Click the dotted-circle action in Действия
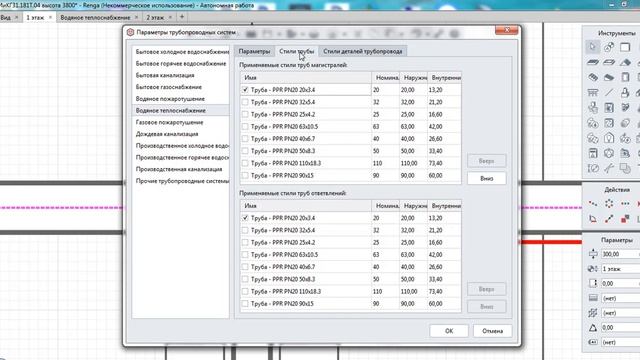The image size is (640, 360). click(x=609, y=203)
